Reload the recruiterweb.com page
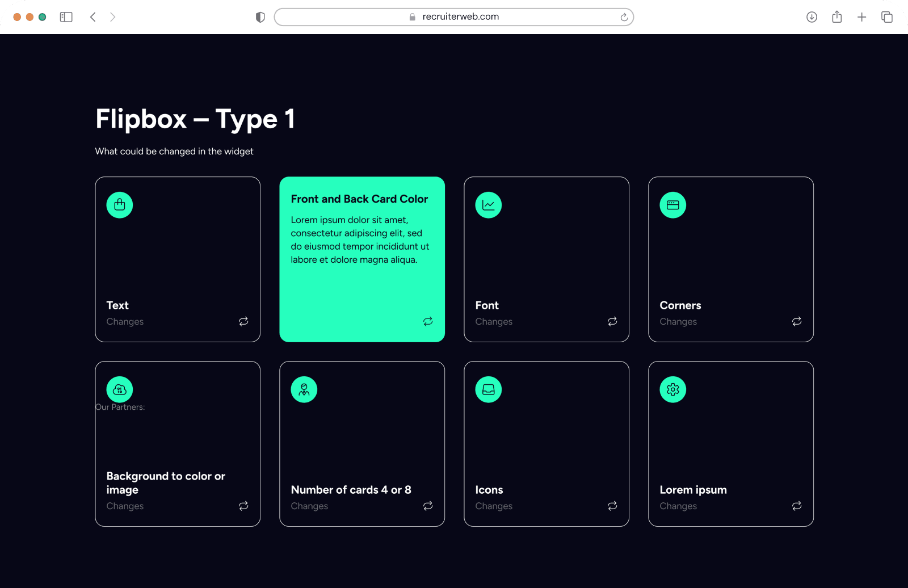The image size is (908, 588). 624,17
